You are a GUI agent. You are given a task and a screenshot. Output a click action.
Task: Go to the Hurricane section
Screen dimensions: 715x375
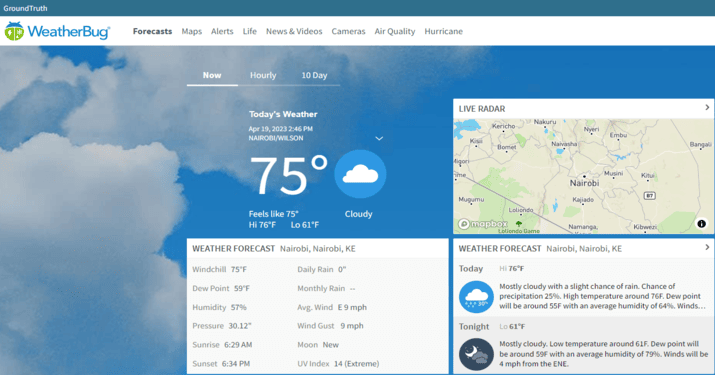tap(444, 31)
